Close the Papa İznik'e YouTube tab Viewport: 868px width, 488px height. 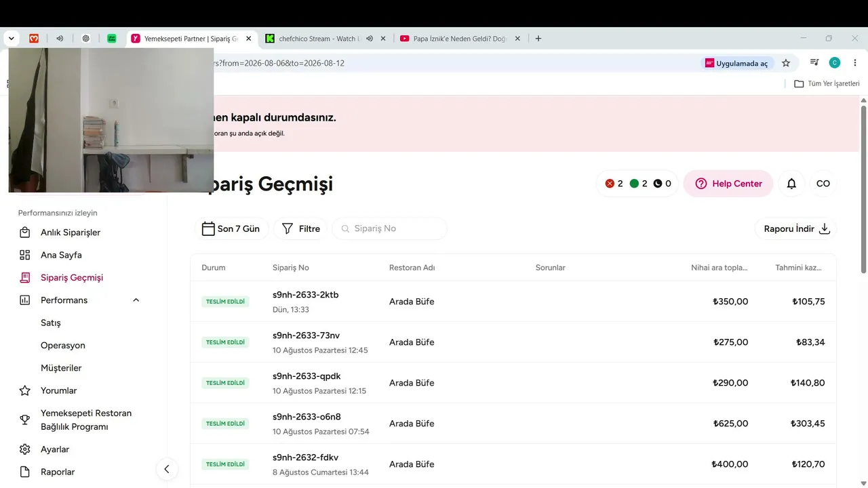point(518,39)
